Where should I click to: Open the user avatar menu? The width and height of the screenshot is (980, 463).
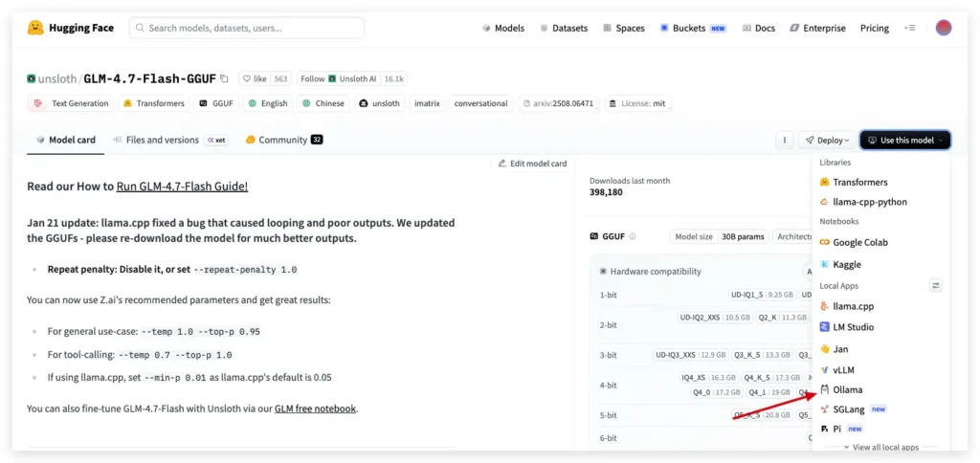[x=943, y=28]
